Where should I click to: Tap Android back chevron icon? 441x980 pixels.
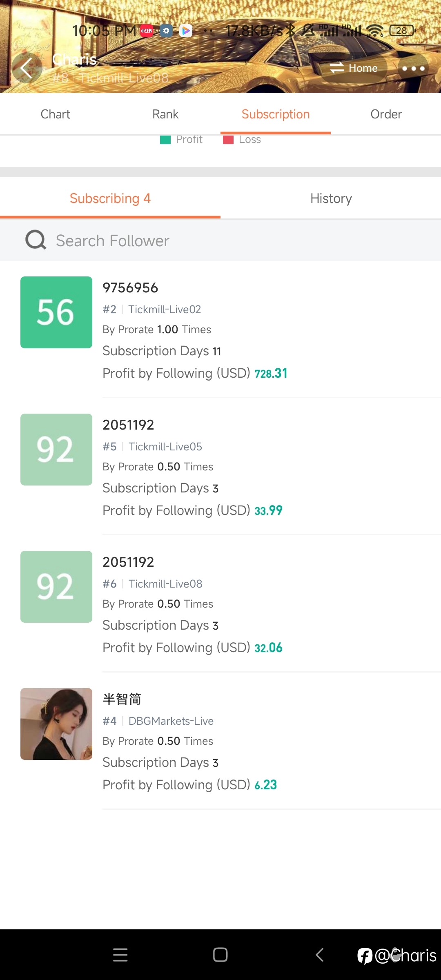[x=320, y=955]
